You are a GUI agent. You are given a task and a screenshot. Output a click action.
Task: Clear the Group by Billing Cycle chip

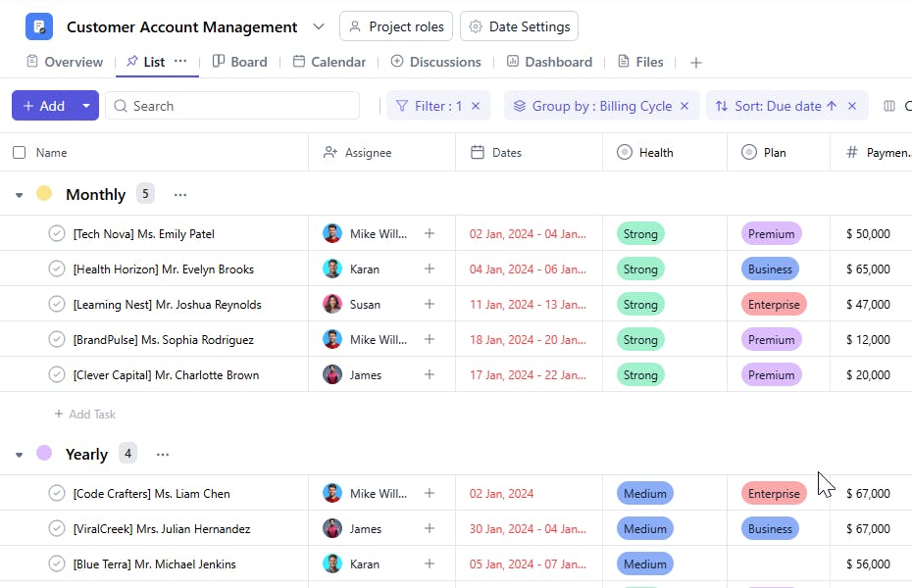pyautogui.click(x=684, y=106)
